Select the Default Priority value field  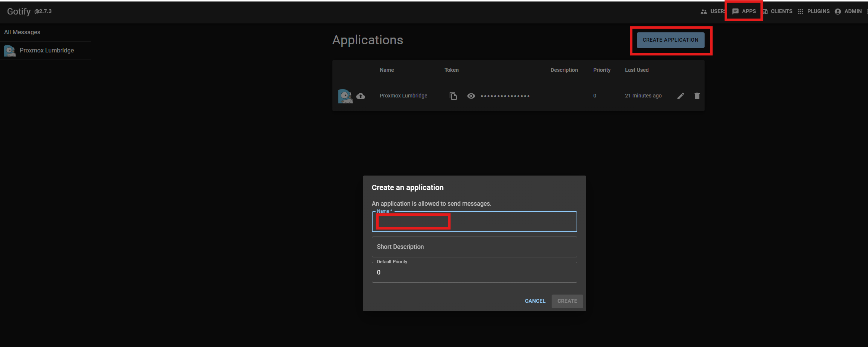tap(474, 272)
